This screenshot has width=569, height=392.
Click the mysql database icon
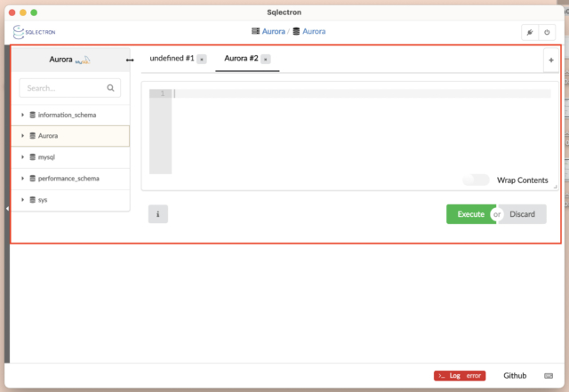[32, 157]
